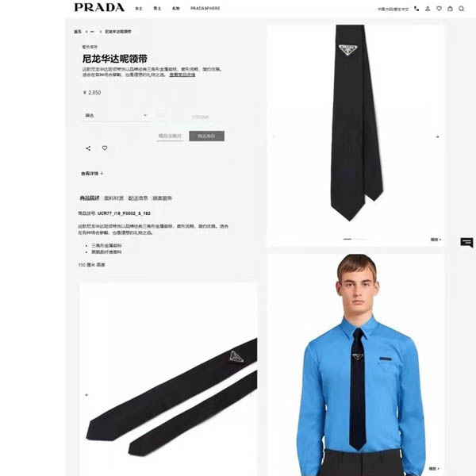Viewport: 476px width, 476px height.
Task: Open the color selection dropdown
Action: pos(116,116)
